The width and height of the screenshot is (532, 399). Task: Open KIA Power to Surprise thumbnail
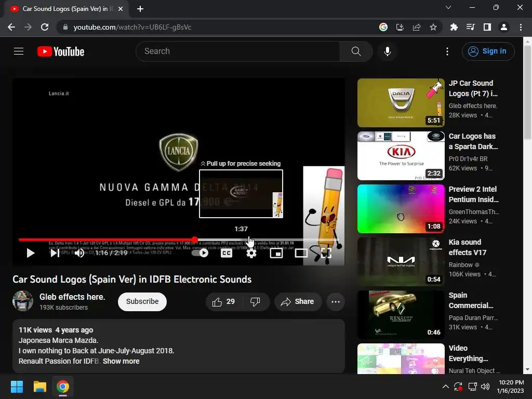[x=401, y=156]
